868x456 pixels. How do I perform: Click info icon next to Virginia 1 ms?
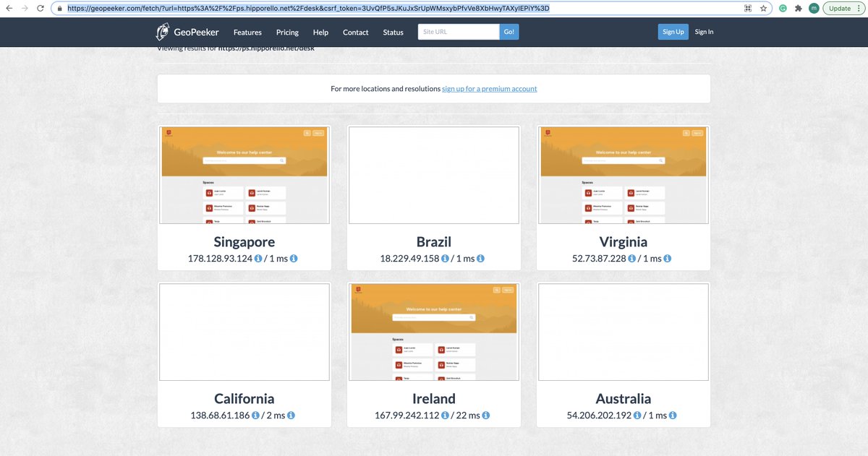[x=668, y=258]
